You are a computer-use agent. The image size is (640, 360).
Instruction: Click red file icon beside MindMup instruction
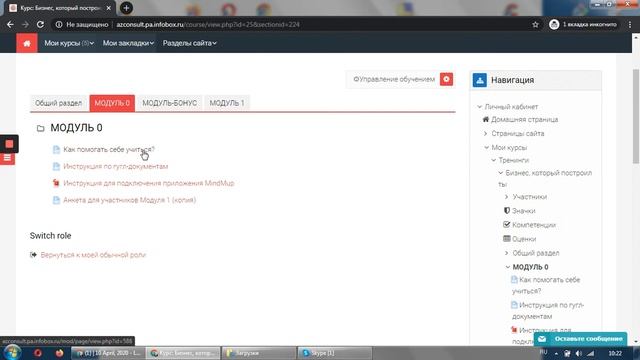point(56,183)
